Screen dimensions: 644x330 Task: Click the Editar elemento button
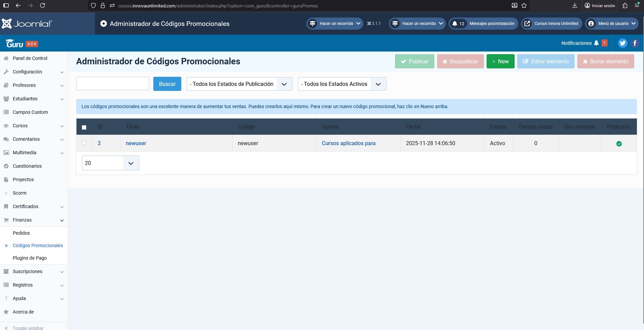pos(546,61)
